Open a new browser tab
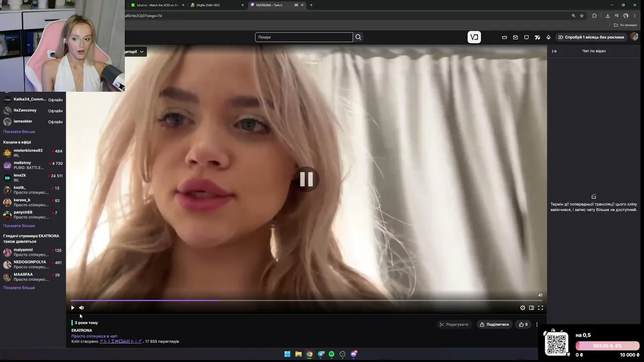 pos(311,5)
